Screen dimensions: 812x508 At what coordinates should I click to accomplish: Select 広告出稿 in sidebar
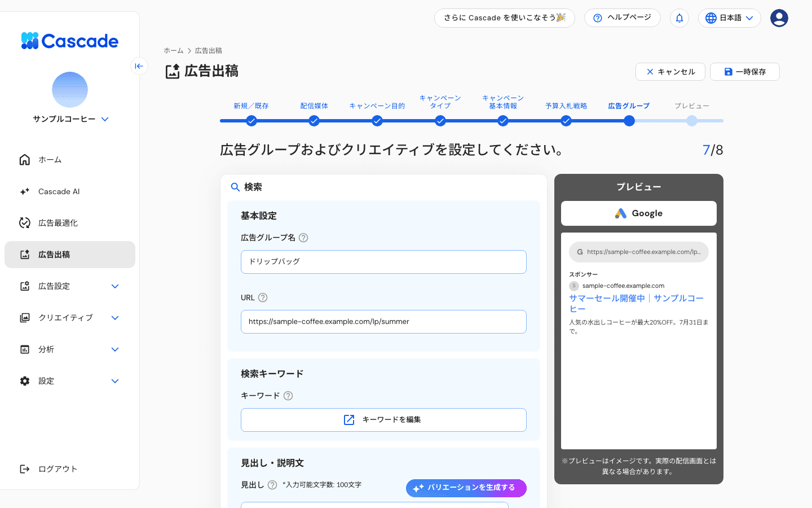coord(70,255)
